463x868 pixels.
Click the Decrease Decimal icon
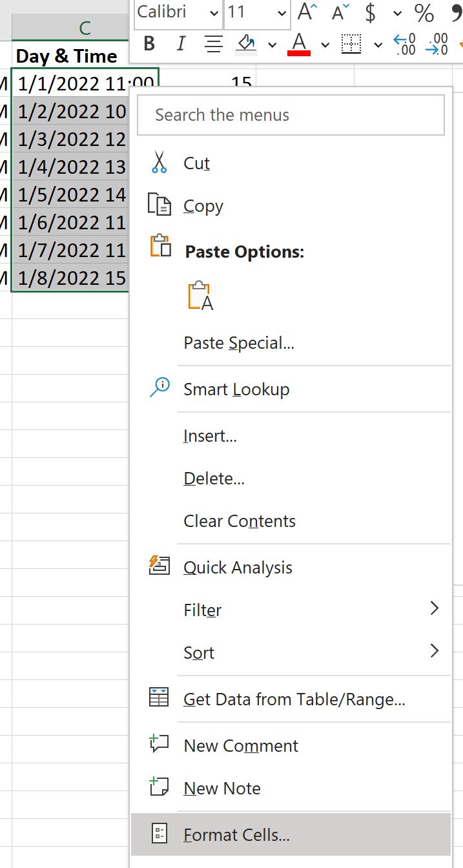pyautogui.click(x=439, y=44)
